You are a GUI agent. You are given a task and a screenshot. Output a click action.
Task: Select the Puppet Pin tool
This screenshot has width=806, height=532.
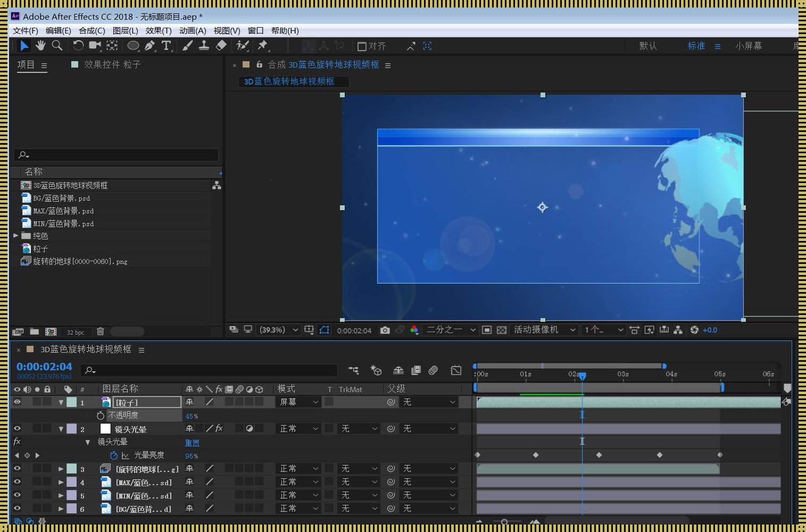pos(262,46)
